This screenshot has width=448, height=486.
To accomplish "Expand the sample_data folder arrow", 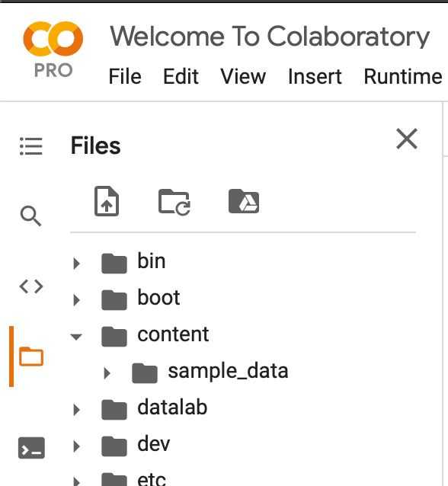I will pos(107,373).
